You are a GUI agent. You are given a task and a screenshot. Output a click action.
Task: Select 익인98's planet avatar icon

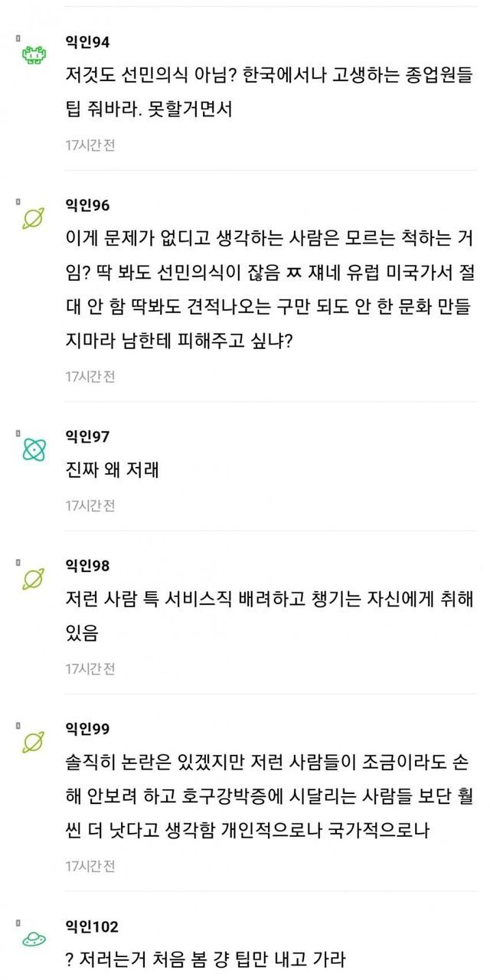pyautogui.click(x=34, y=579)
